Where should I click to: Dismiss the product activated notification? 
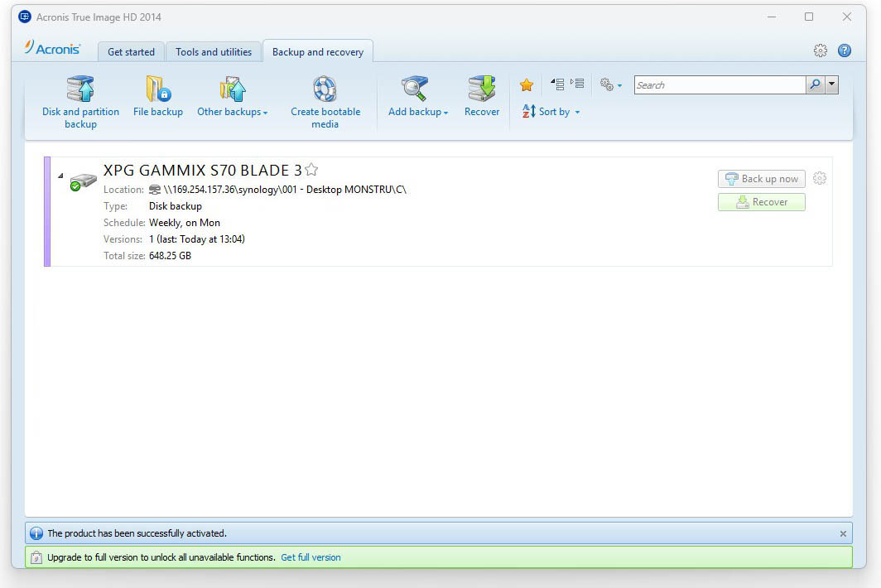click(x=843, y=533)
